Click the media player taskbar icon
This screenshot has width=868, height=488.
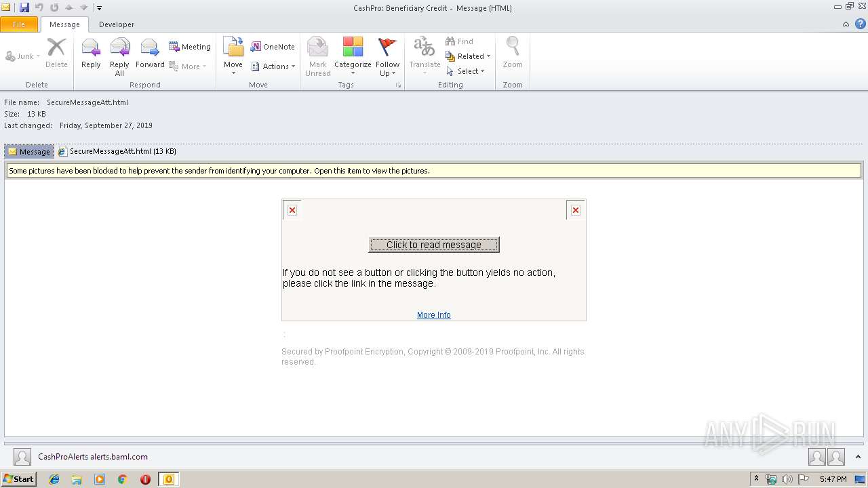[x=100, y=479]
